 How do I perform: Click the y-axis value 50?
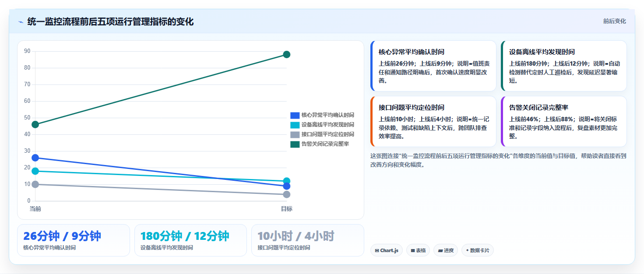click(27, 118)
